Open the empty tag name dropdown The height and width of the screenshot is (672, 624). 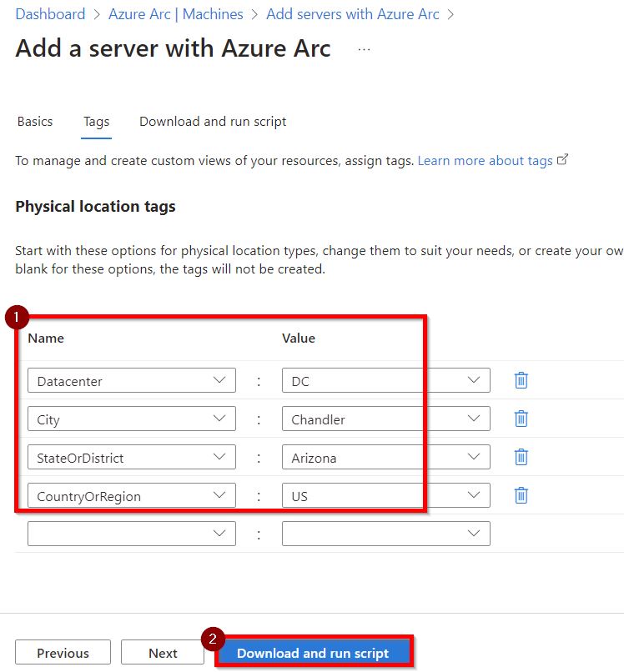pyautogui.click(x=132, y=534)
